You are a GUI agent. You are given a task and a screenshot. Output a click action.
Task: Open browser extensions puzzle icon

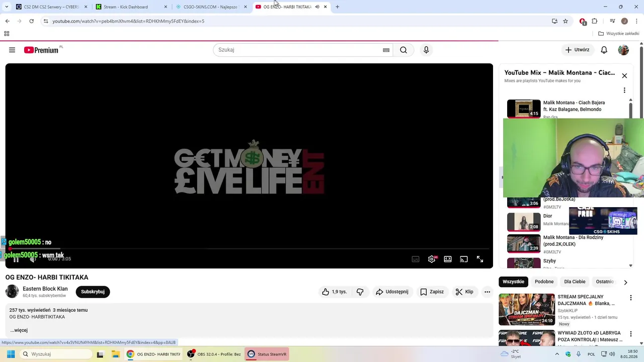(595, 21)
